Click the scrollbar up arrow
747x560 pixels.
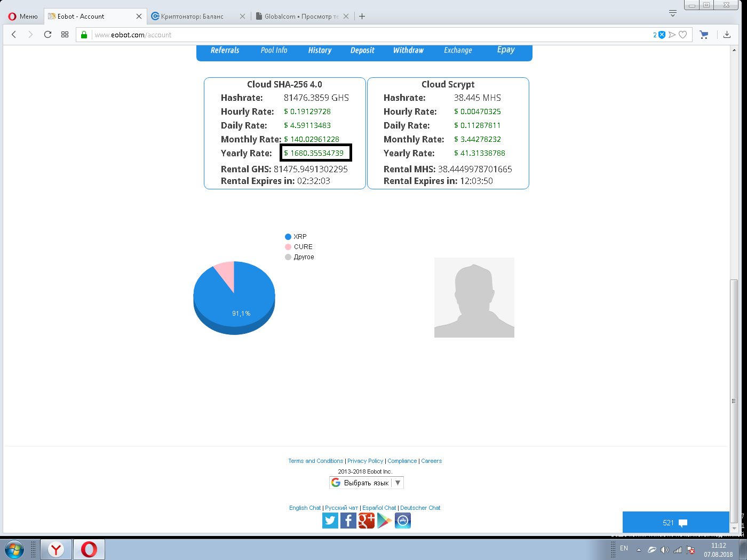(734, 50)
